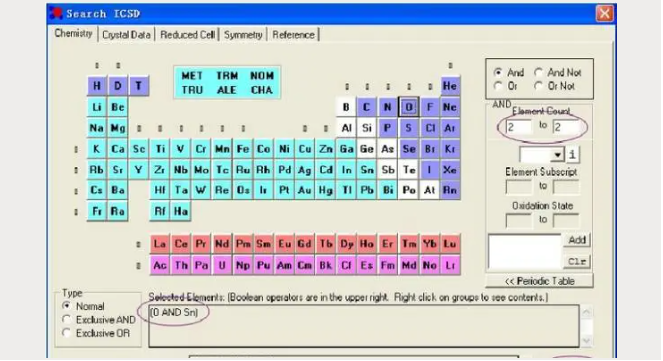Enable the 'Exclusive AND' type option
The width and height of the screenshot is (663, 361).
tap(99, 320)
